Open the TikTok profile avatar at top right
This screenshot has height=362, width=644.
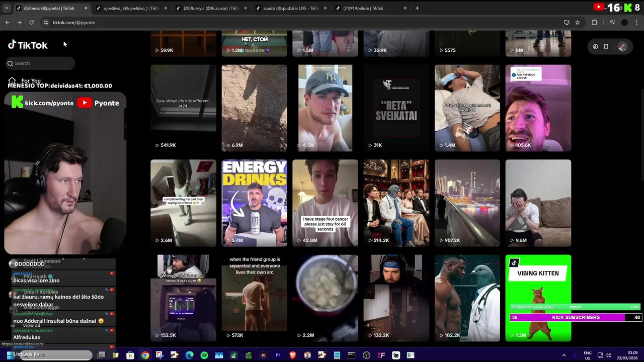click(622, 47)
